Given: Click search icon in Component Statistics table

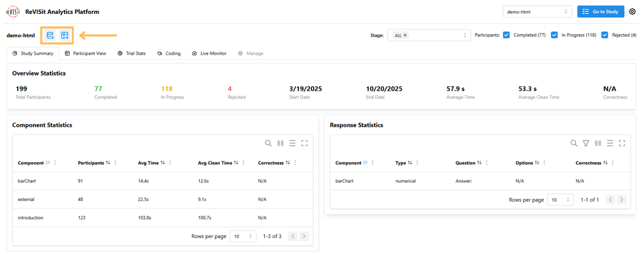Looking at the screenshot, I should [x=268, y=143].
